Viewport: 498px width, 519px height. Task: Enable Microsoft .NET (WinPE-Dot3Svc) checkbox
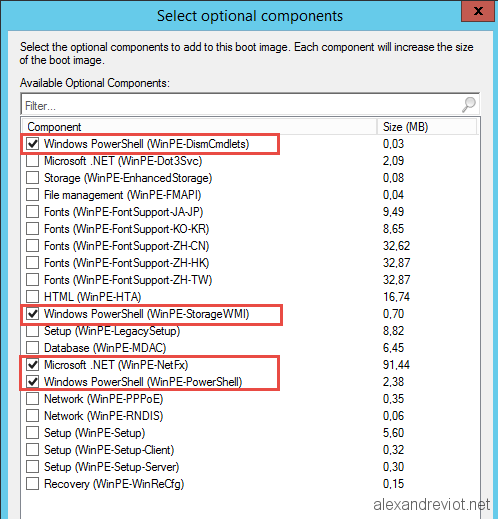33,161
